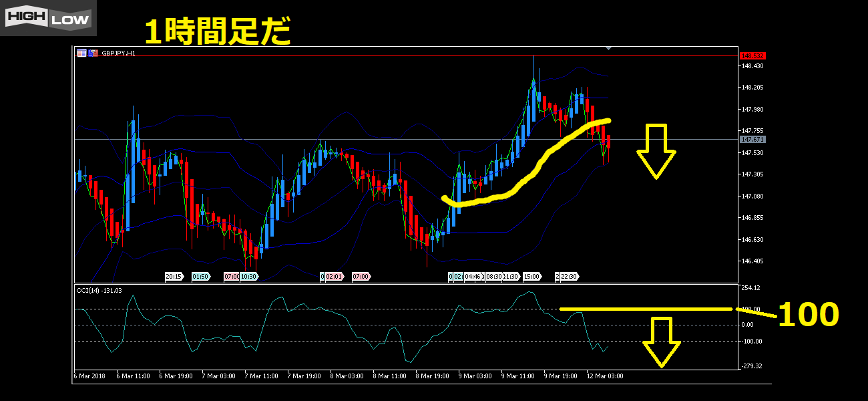Select the 22:30 event time flag

(570, 276)
